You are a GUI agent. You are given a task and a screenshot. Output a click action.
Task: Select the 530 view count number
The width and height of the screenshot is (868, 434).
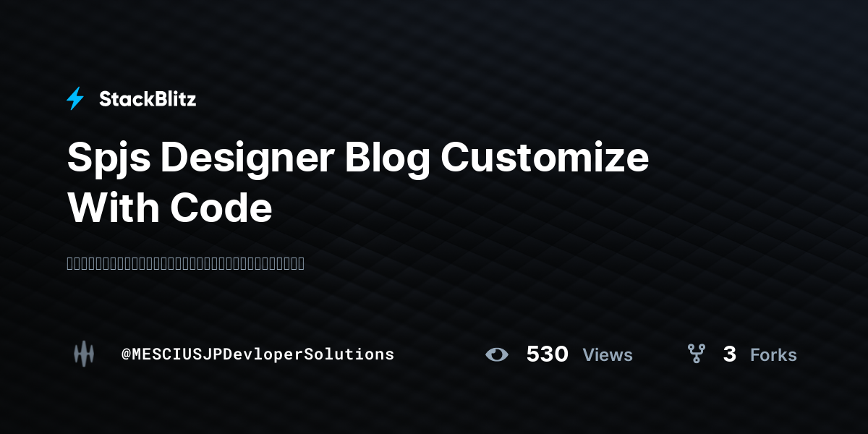547,354
